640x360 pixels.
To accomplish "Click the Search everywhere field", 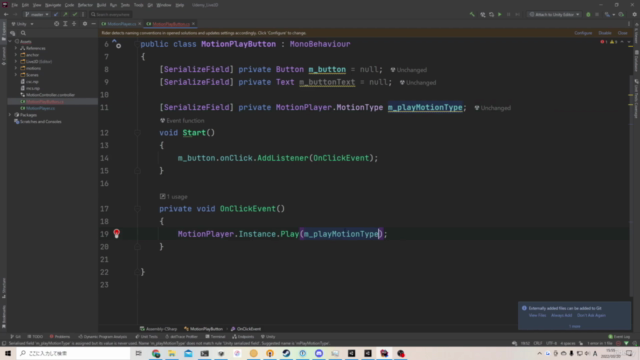I will 110,14.
